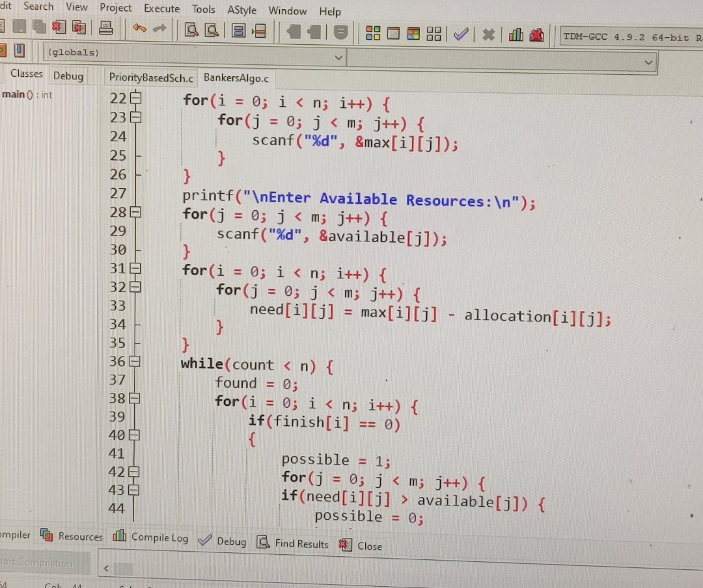Click the Delete Profiling Information icon
This screenshot has width=703, height=588.
coord(536,35)
